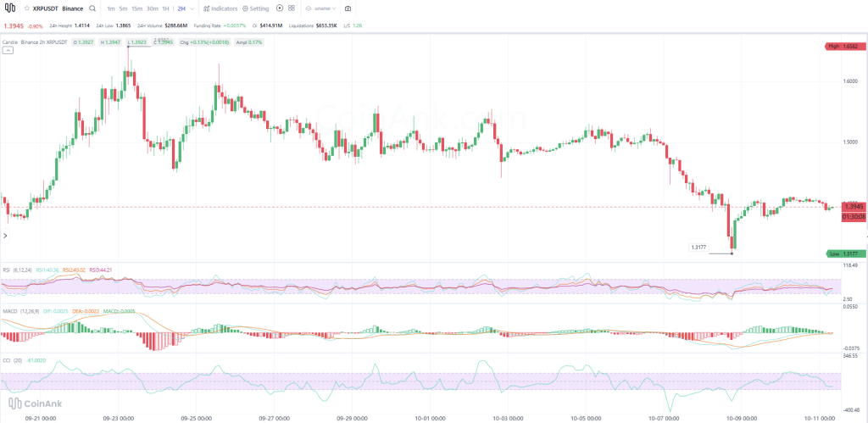Click the OI value $414.91M
Screen dimensions: 868x423
(x=271, y=26)
